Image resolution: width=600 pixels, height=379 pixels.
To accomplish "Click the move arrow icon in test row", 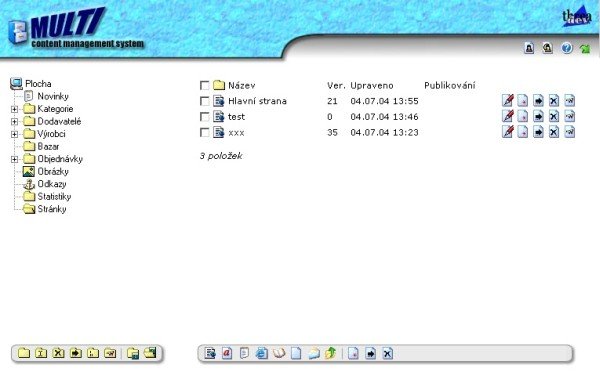I will pos(538,116).
